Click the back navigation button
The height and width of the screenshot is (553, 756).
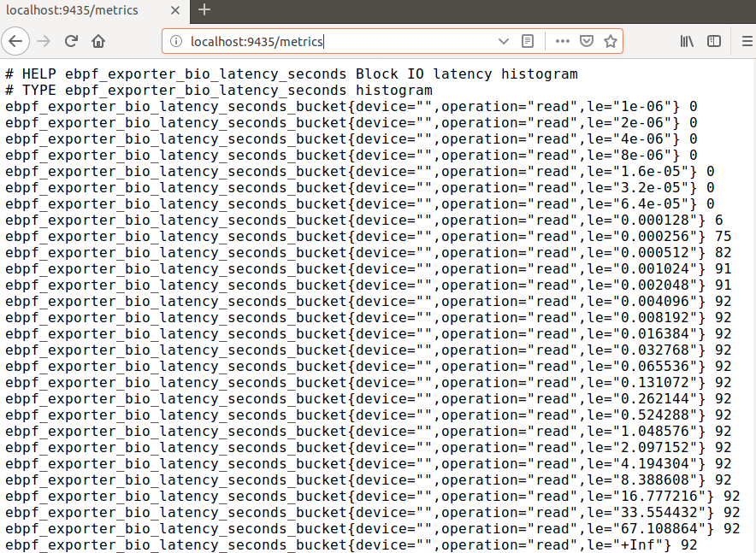[15, 40]
